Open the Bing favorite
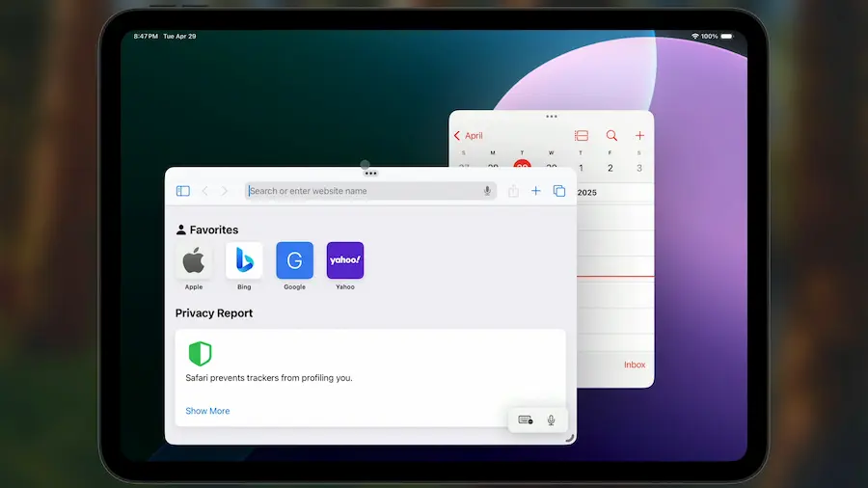 point(244,260)
